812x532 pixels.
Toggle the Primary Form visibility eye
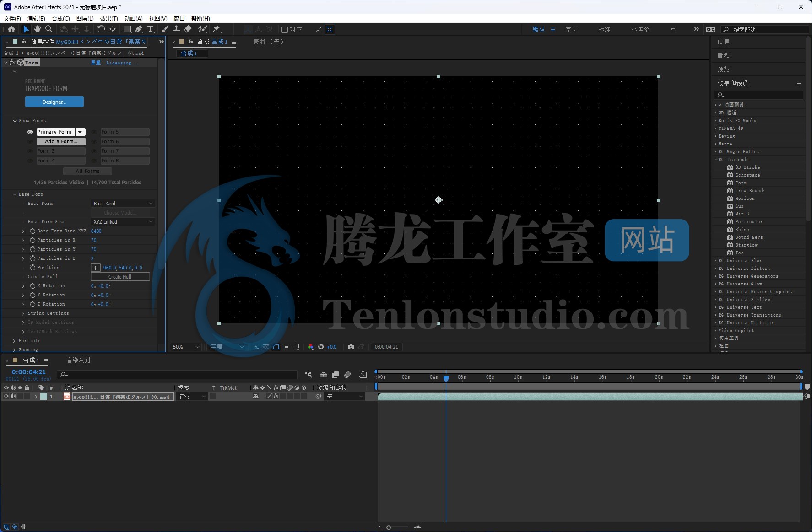tap(30, 132)
